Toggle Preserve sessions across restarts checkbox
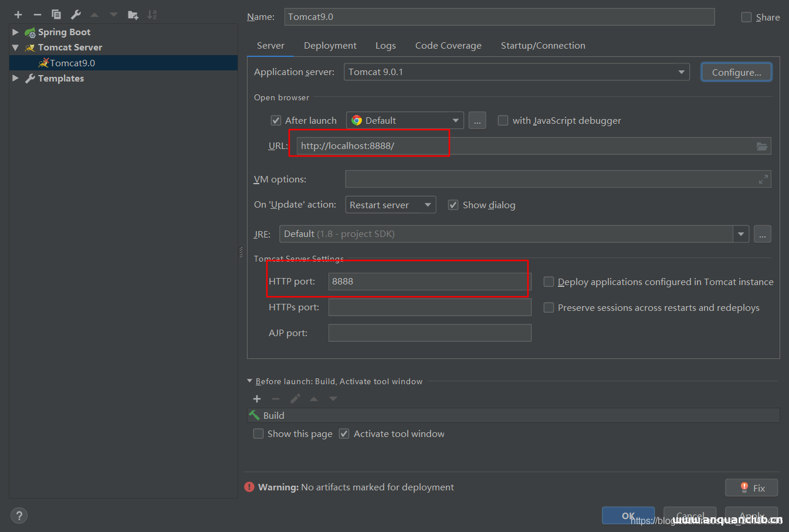789x532 pixels. (548, 308)
